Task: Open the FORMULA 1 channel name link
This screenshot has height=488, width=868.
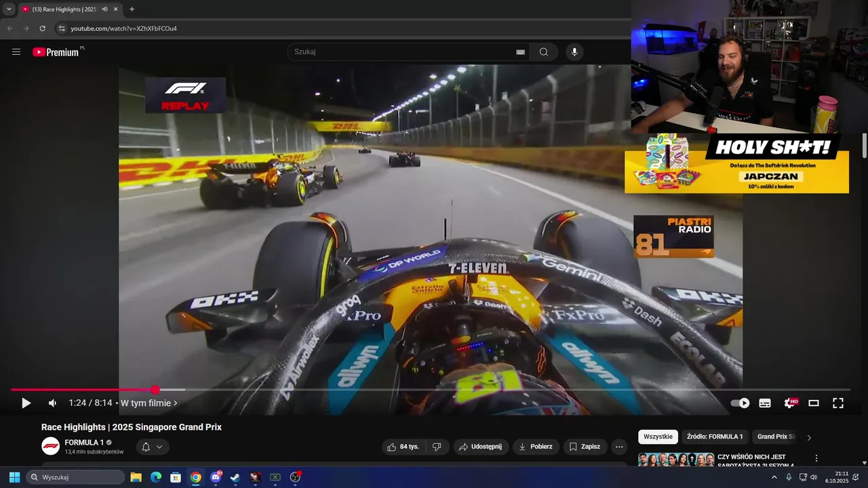Action: 84,443
